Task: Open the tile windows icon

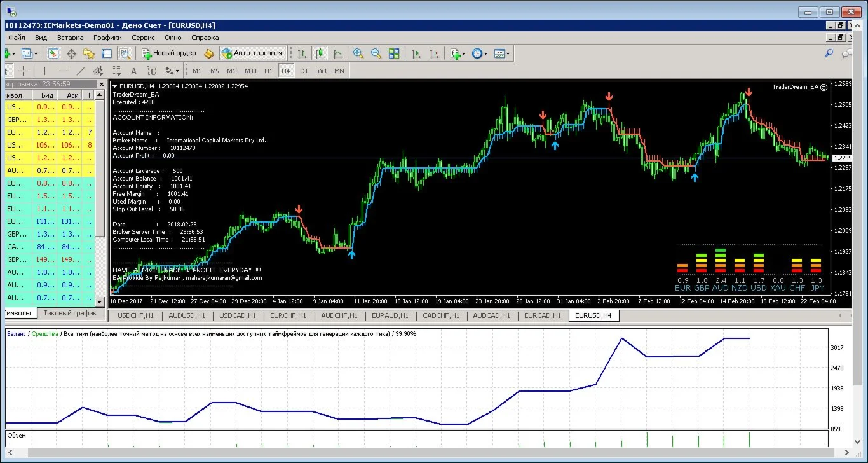Action: pyautogui.click(x=394, y=54)
